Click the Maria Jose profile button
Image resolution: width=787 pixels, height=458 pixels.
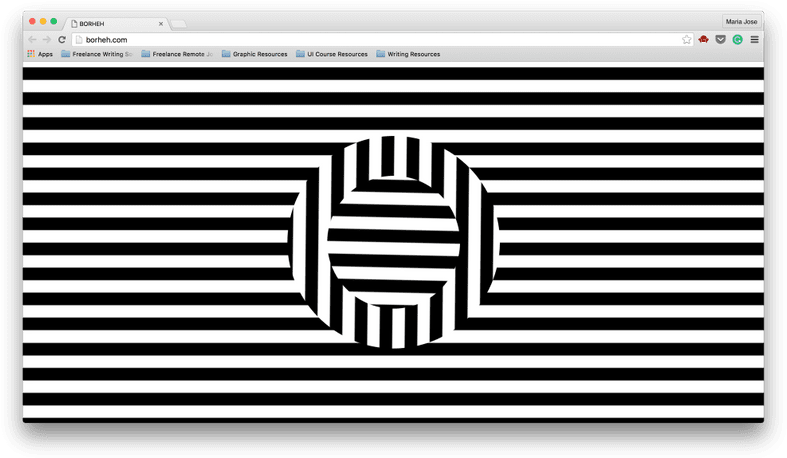[742, 21]
